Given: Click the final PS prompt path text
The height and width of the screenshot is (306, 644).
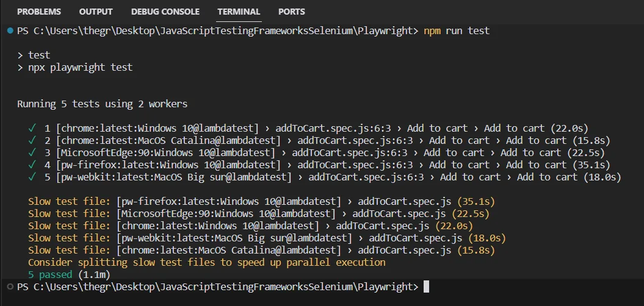Looking at the screenshot, I should coord(218,286).
